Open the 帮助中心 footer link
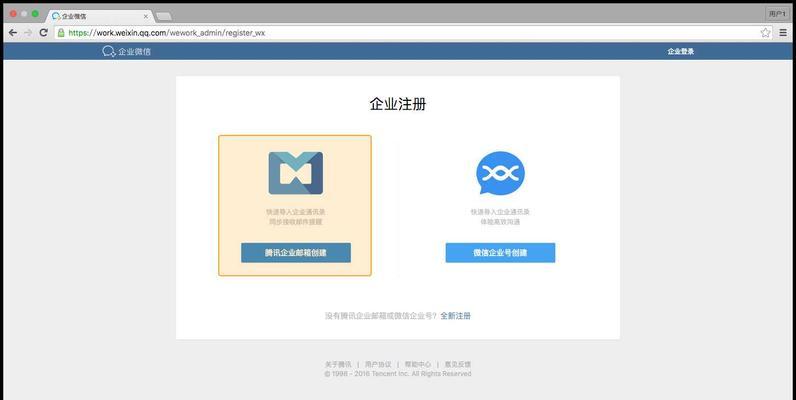This screenshot has height=400, width=796. tap(418, 364)
